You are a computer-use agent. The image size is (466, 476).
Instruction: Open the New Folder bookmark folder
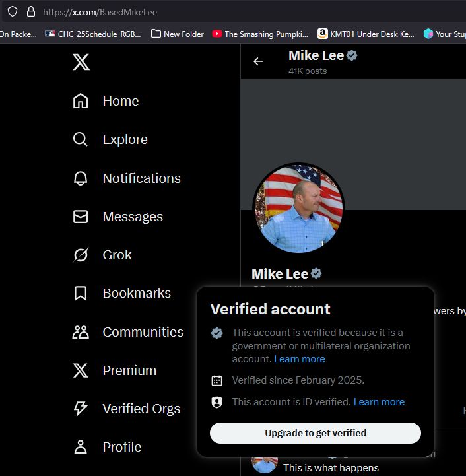[178, 34]
